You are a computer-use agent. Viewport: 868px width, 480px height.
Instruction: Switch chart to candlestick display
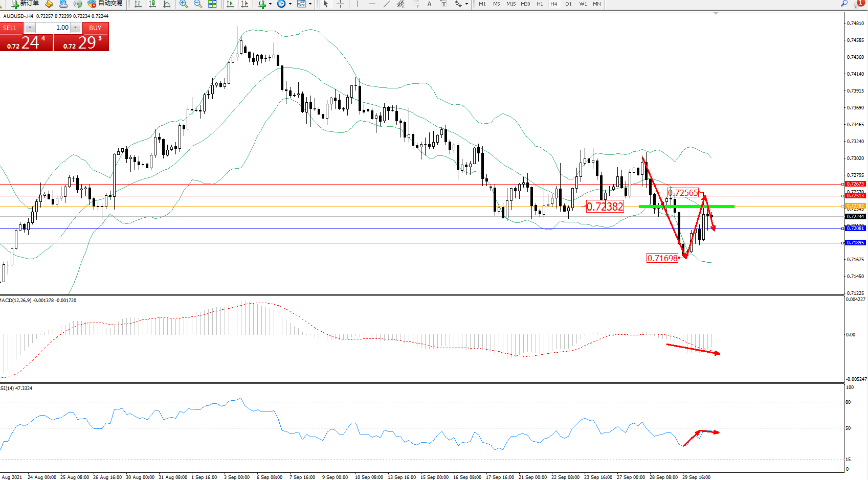(x=152, y=4)
